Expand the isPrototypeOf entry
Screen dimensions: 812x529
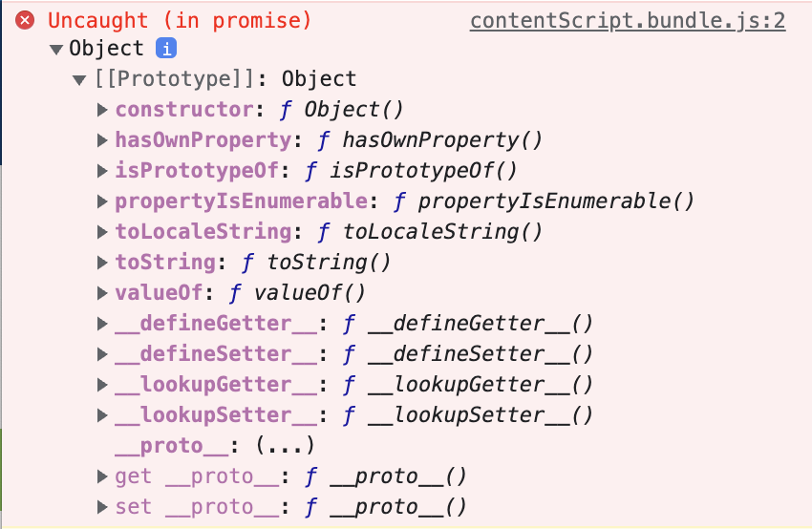[102, 171]
